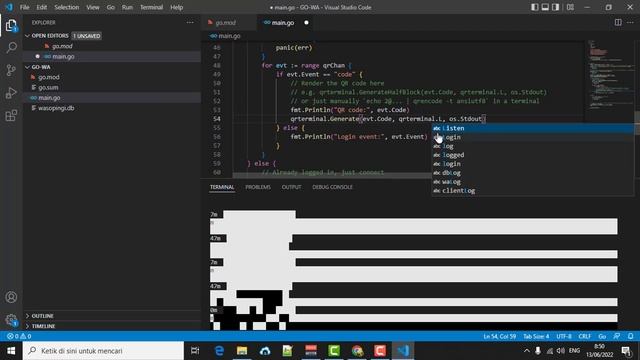This screenshot has width=640, height=360.
Task: Open the Search view in activity bar
Action: [11, 48]
